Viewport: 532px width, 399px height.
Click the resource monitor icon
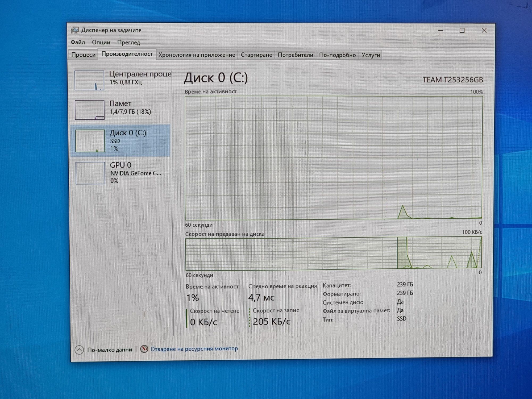(144, 349)
